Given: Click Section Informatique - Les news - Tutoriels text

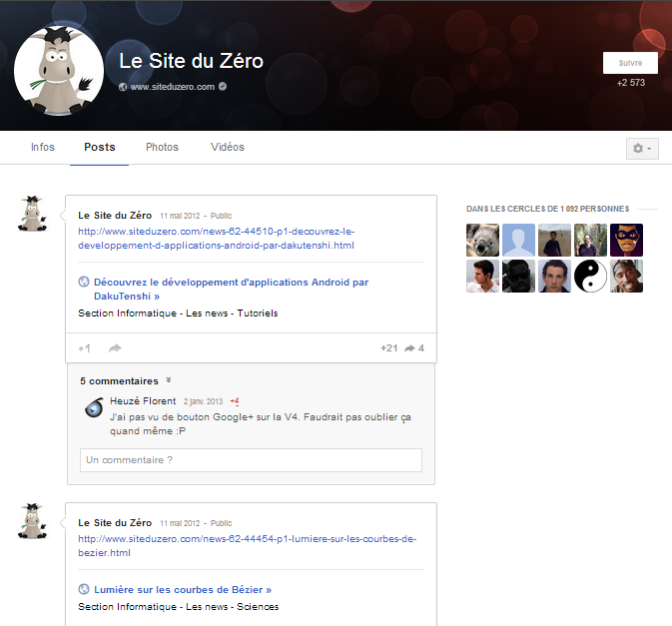Looking at the screenshot, I should pos(178,313).
